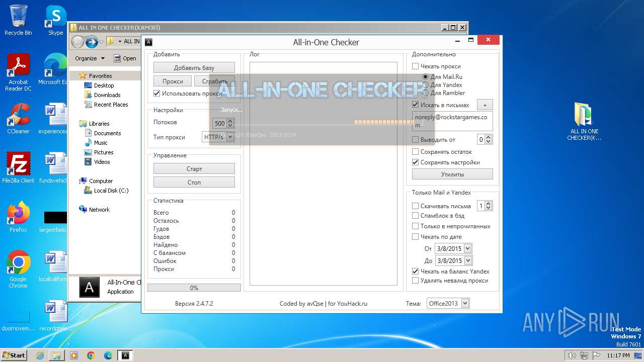The image size is (644, 362).
Task: Open the От date dropdown
Action: (468, 248)
